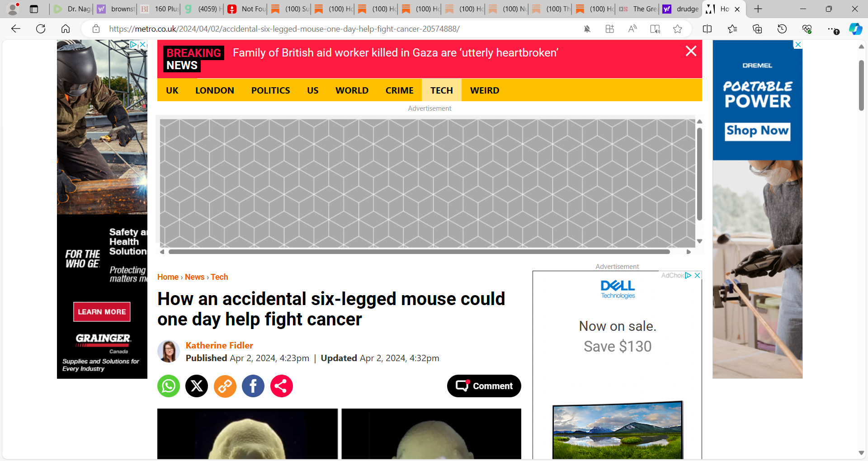
Task: Close the active Ho tab
Action: 737,9
